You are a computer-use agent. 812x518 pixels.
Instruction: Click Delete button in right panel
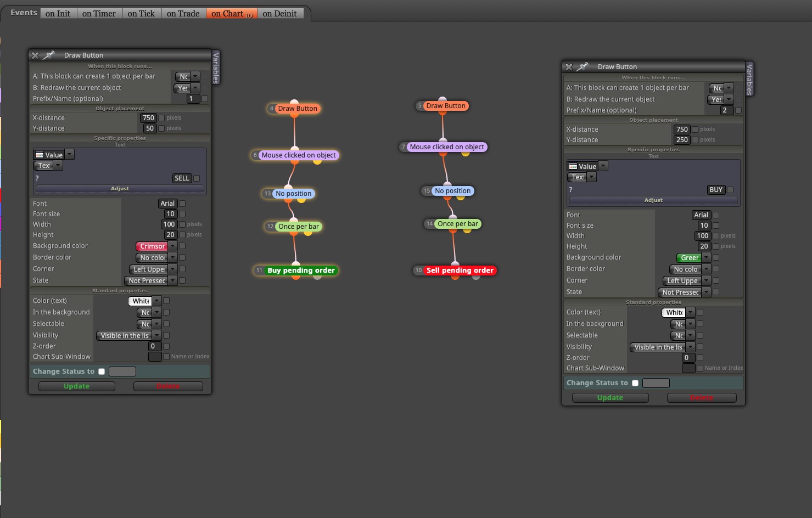click(702, 398)
